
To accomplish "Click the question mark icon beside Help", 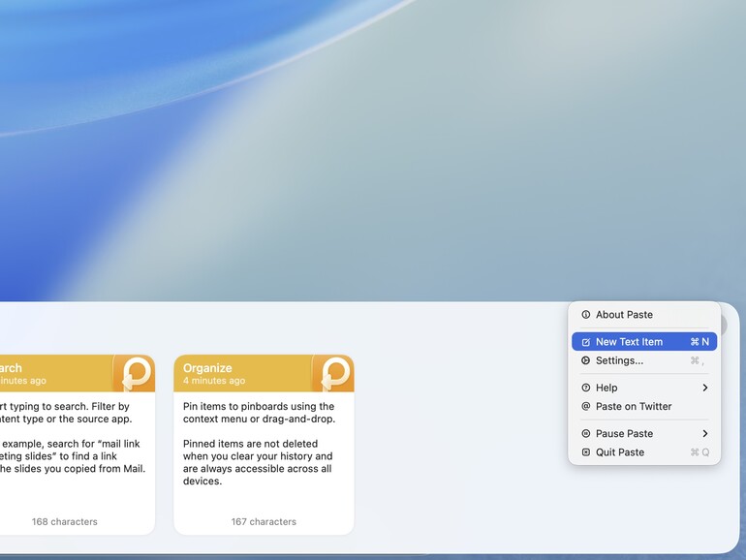I will pos(586,388).
